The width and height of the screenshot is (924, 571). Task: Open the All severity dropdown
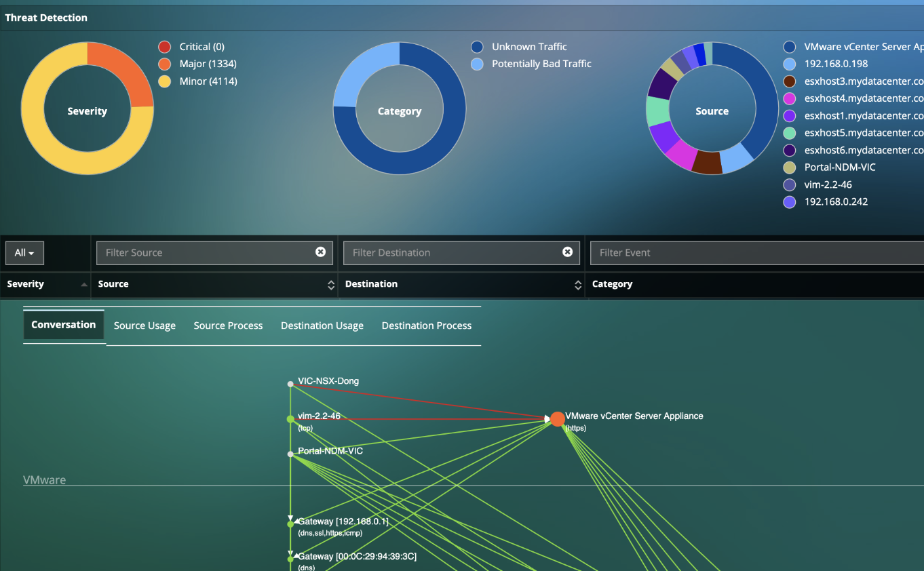click(x=24, y=253)
